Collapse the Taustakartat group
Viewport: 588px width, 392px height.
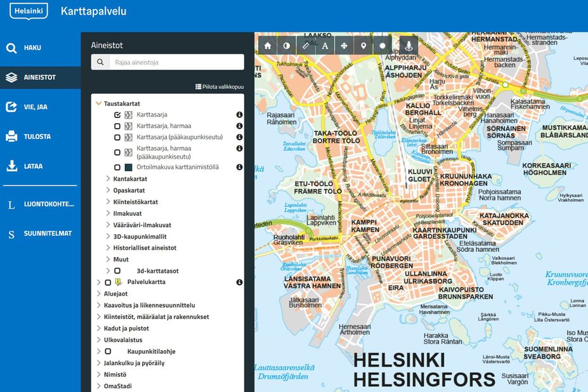[x=98, y=103]
